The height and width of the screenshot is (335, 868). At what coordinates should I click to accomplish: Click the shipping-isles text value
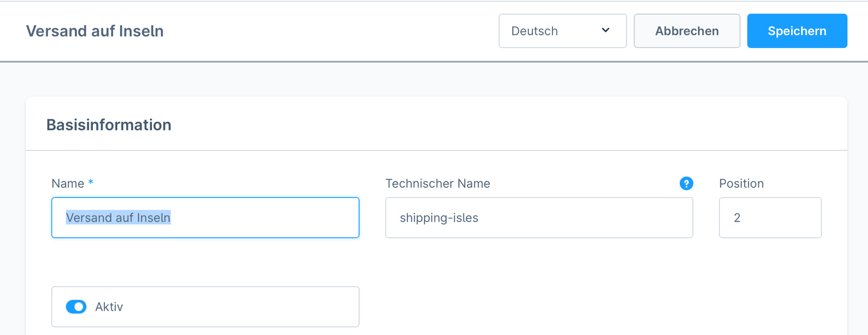pos(439,218)
